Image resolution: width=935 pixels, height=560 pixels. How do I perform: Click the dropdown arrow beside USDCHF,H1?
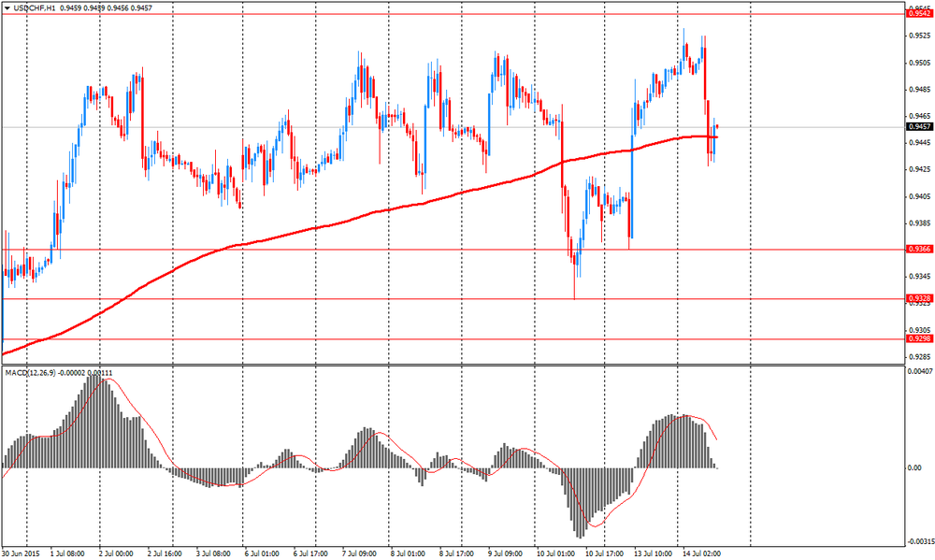(7, 7)
